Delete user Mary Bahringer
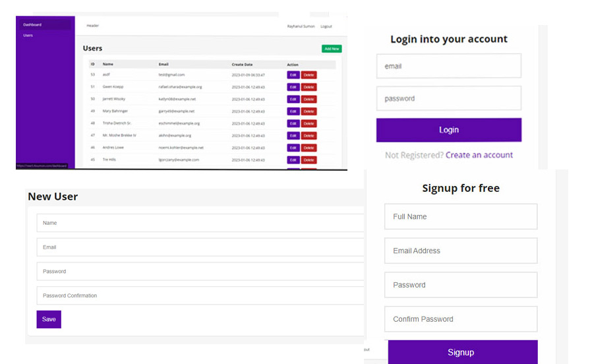 pyautogui.click(x=309, y=111)
